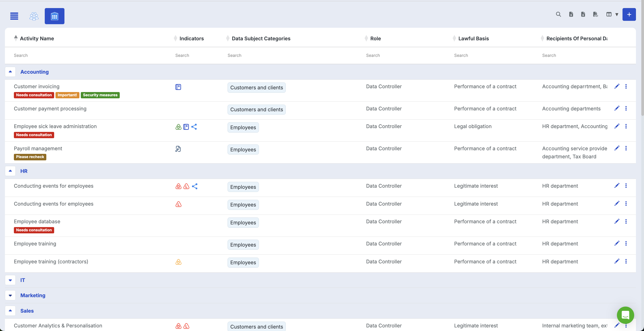Image resolution: width=644 pixels, height=331 pixels.
Task: Click the green D indicator for Employee sick leave
Action: tap(178, 127)
